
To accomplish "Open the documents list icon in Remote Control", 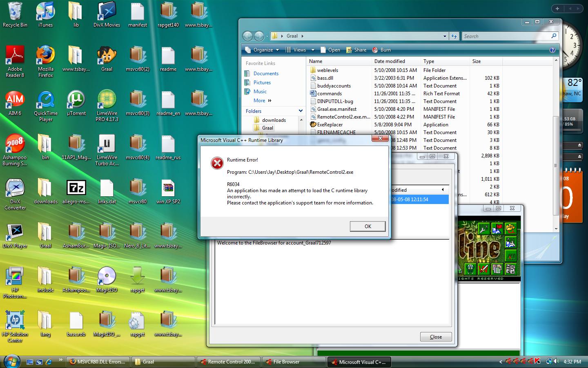I will 497,269.
